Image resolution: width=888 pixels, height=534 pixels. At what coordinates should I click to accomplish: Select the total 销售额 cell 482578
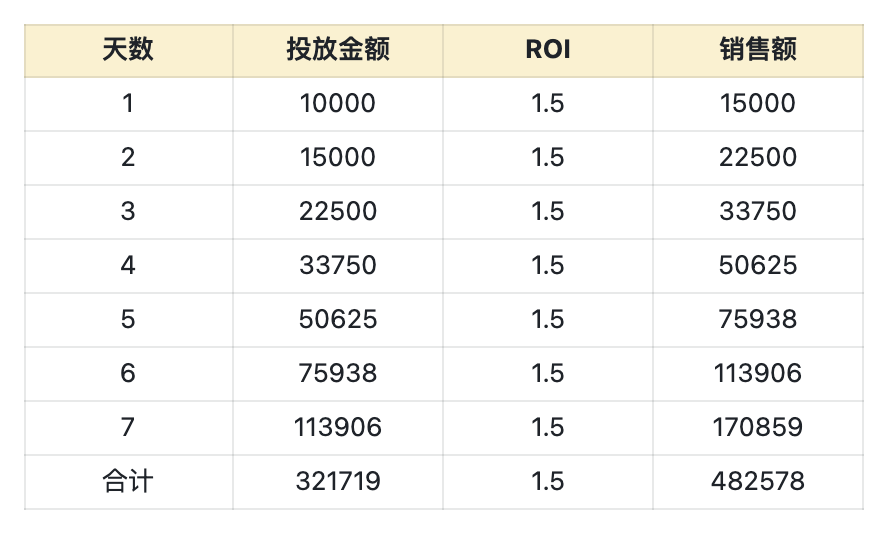point(758,482)
